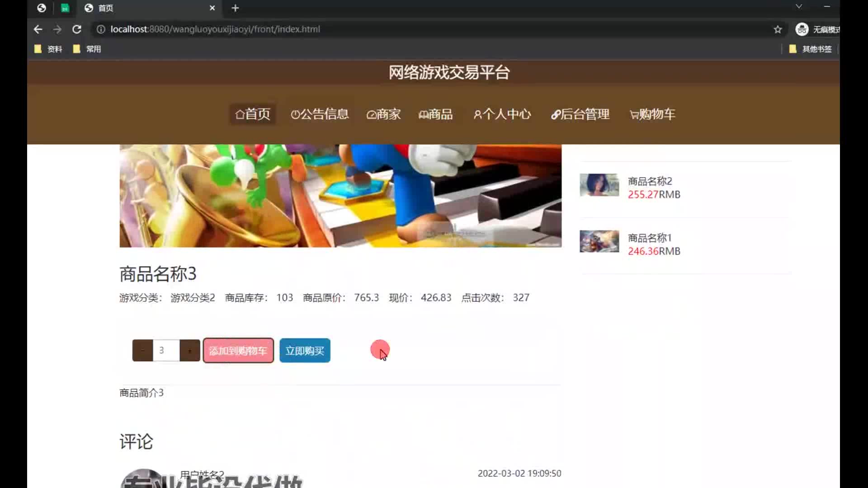Minimize the browser window

827,6
